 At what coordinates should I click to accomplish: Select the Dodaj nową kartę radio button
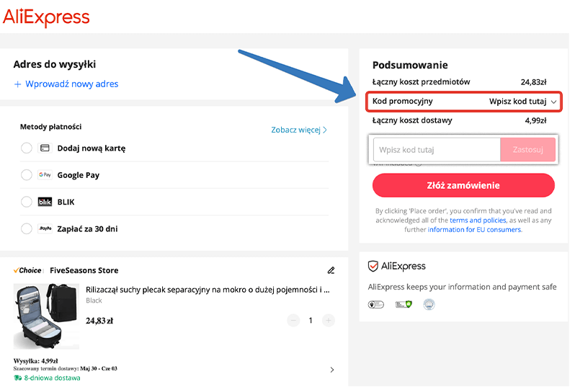pyautogui.click(x=27, y=148)
